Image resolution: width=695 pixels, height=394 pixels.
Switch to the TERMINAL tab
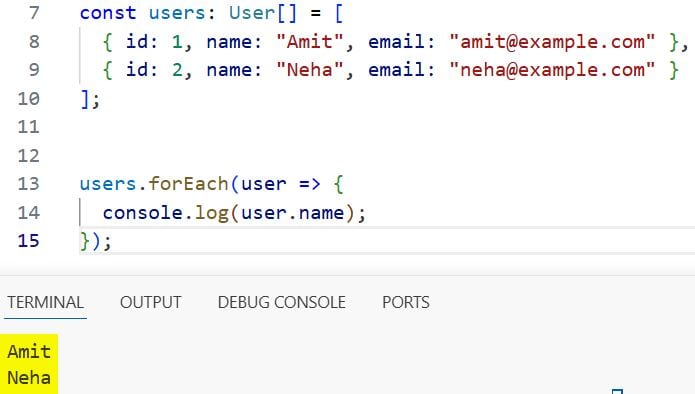[x=45, y=302]
